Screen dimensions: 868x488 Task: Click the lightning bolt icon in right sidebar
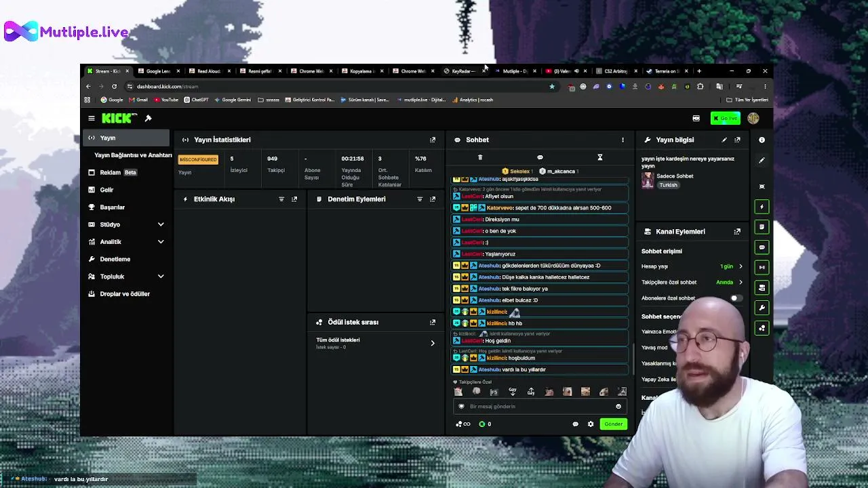coord(762,207)
